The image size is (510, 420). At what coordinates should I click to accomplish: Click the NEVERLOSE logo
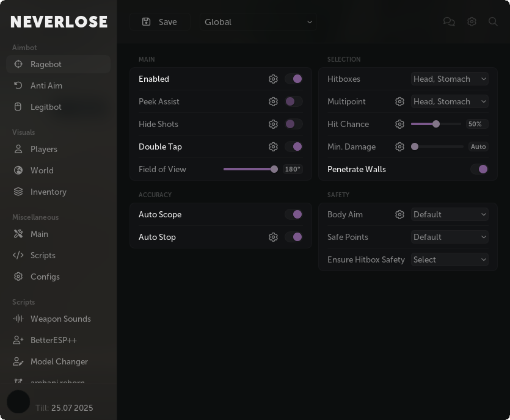pos(59,22)
